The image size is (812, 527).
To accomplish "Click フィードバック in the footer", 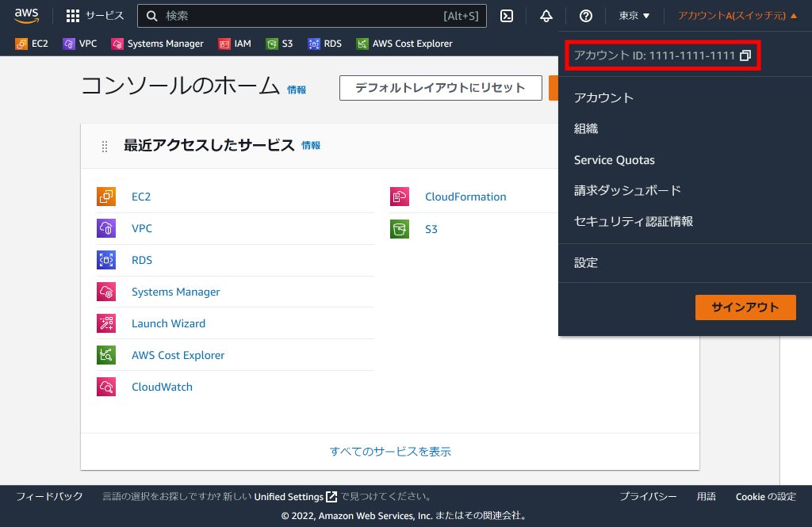I will click(x=49, y=496).
